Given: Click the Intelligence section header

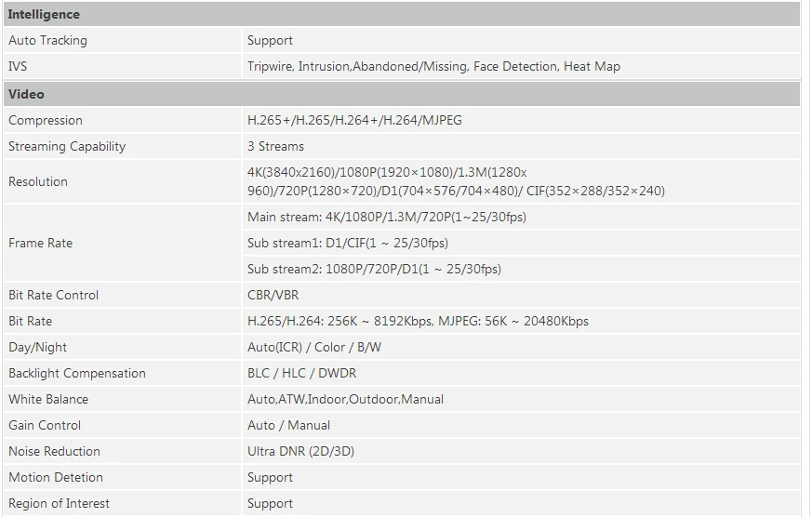Looking at the screenshot, I should point(44,15).
